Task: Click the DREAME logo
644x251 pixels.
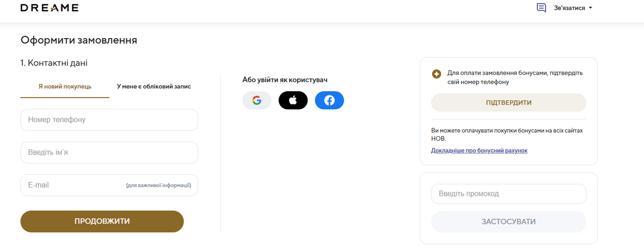Action: point(49,8)
